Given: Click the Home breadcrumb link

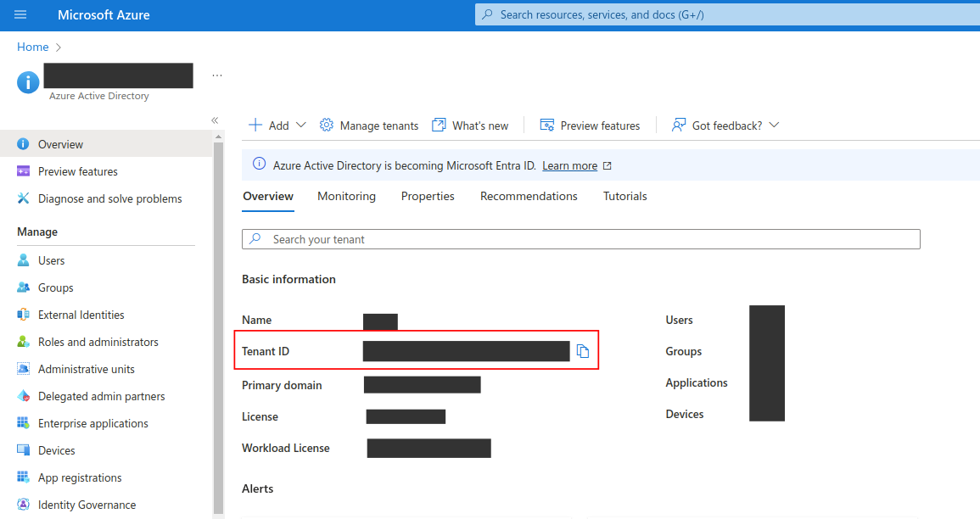Looking at the screenshot, I should pyautogui.click(x=32, y=47).
